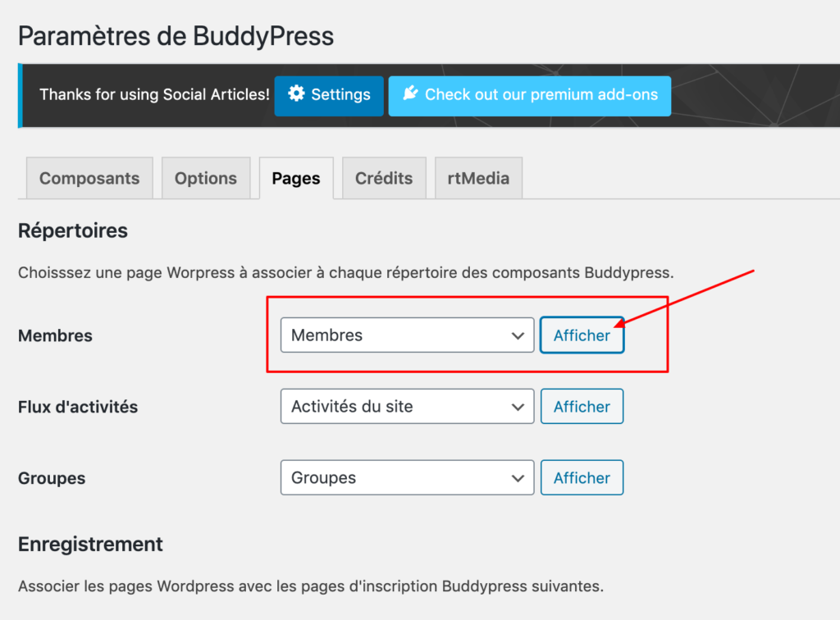
Task: Click chevron arrow of Activités du site select
Action: coord(518,407)
